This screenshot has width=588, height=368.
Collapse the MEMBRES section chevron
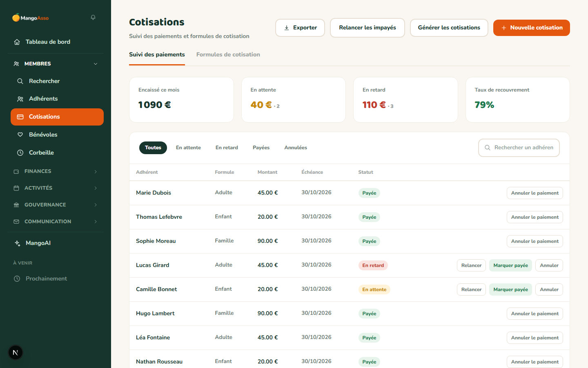[96, 64]
